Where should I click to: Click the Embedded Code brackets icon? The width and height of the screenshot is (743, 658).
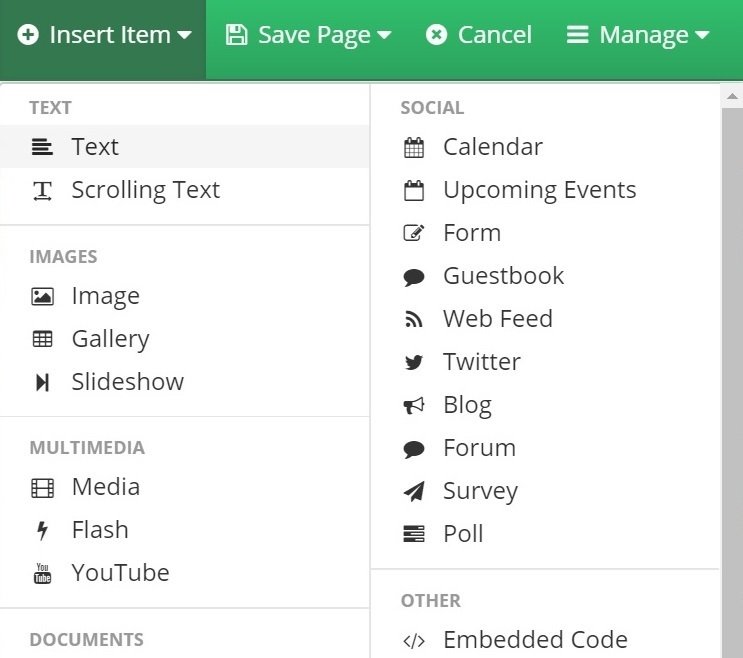click(414, 640)
